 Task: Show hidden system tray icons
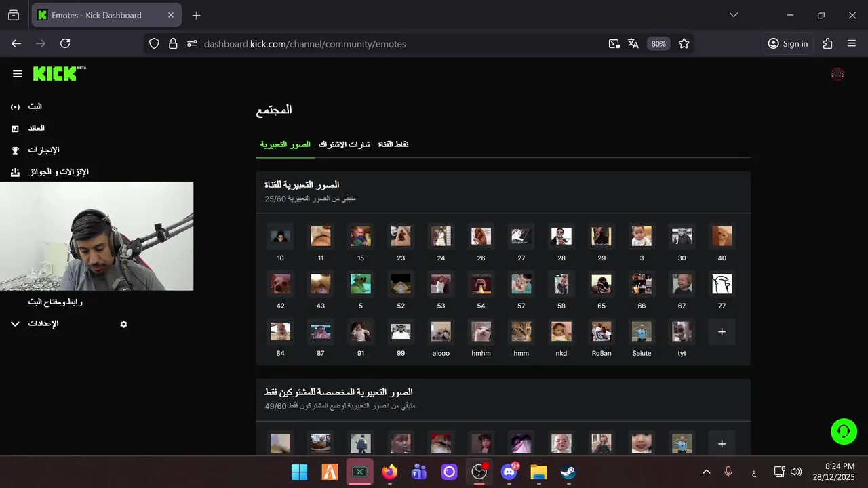706,472
